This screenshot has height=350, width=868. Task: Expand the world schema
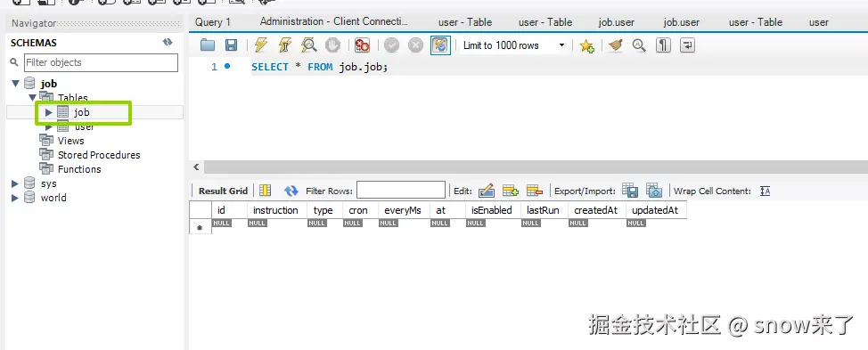click(15, 198)
